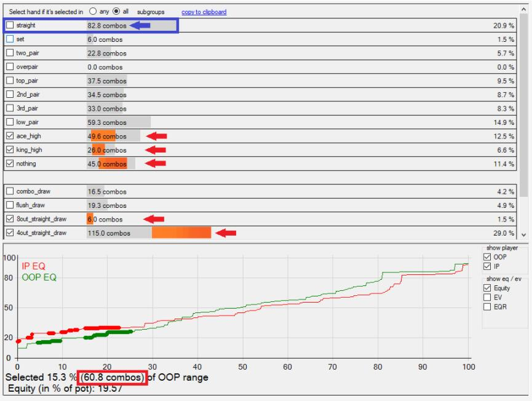This screenshot has width=532, height=401.
Task: Hide the OOP player curve
Action: pyautogui.click(x=487, y=257)
